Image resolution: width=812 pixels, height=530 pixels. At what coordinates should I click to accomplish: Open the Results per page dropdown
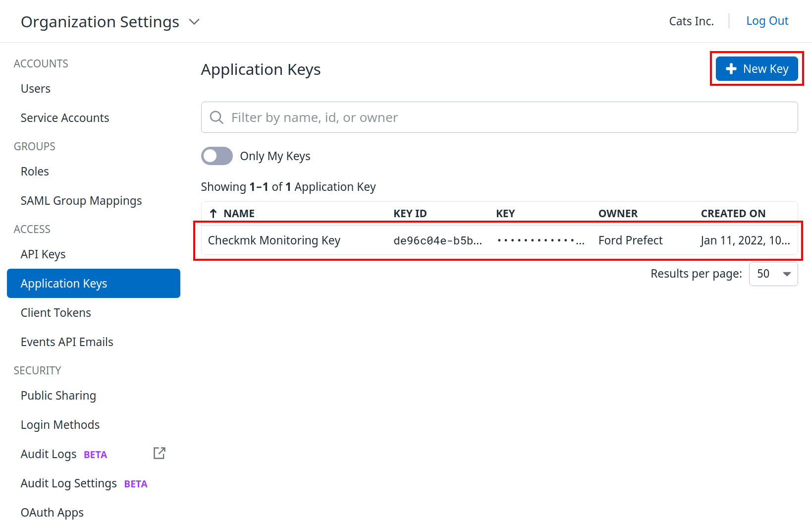tap(773, 274)
